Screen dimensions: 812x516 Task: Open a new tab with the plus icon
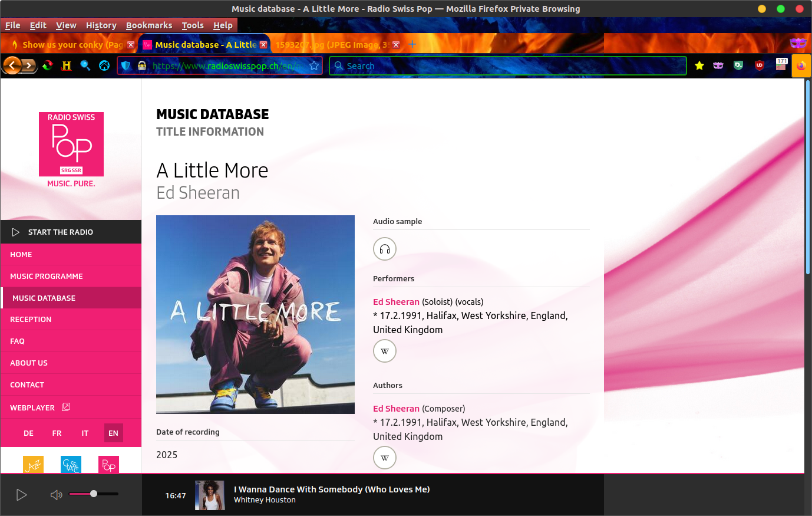click(x=412, y=44)
